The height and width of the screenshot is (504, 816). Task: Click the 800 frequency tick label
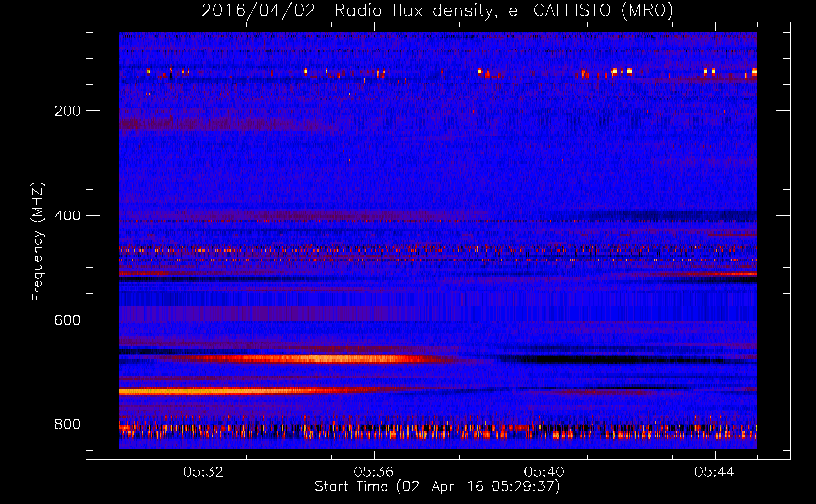[68, 425]
